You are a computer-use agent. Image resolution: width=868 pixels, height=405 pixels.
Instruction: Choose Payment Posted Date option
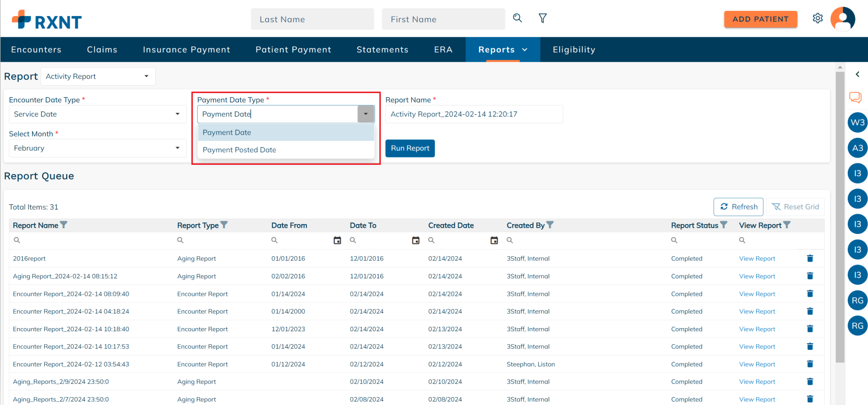(x=239, y=150)
